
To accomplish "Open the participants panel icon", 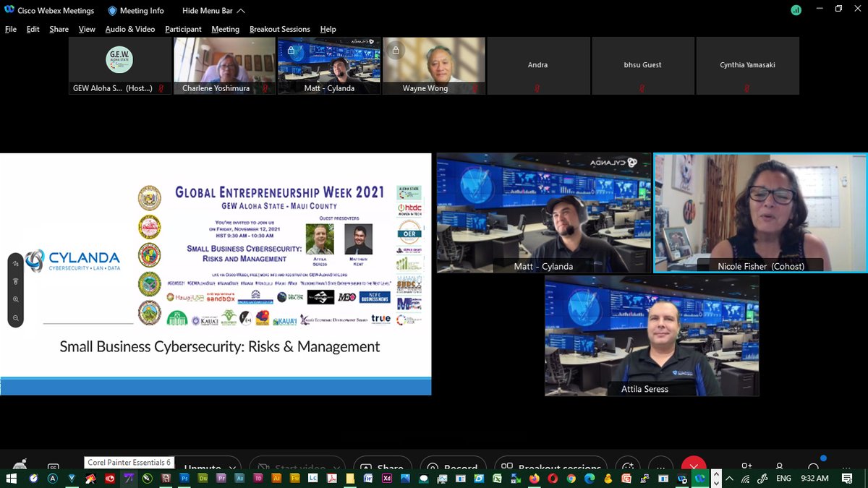I will tap(780, 467).
